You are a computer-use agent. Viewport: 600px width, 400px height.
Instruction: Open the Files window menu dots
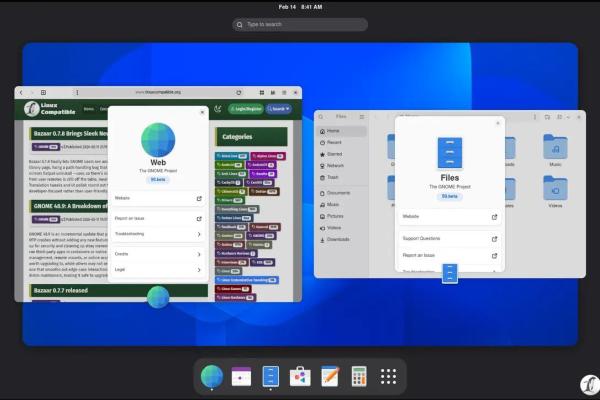[x=535, y=117]
